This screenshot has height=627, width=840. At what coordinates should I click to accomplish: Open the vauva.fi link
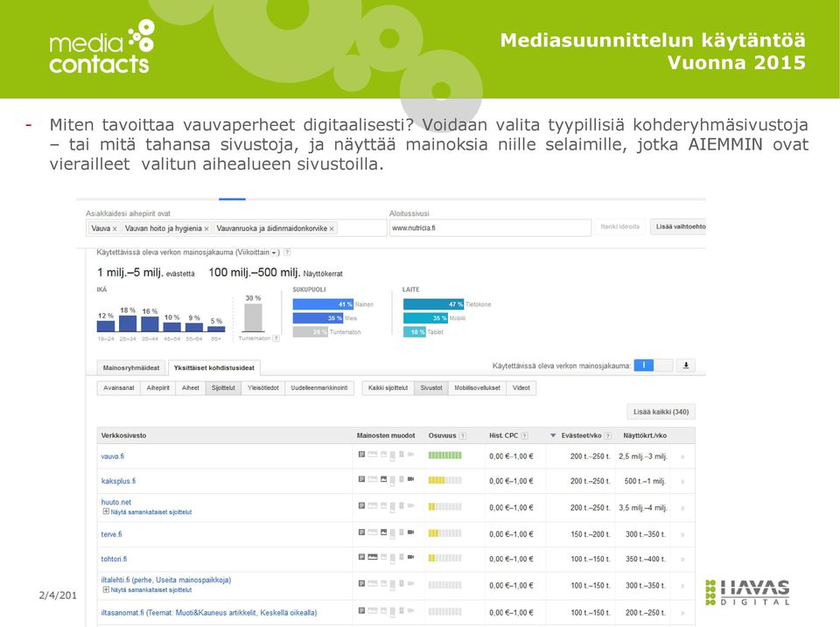tap(113, 456)
